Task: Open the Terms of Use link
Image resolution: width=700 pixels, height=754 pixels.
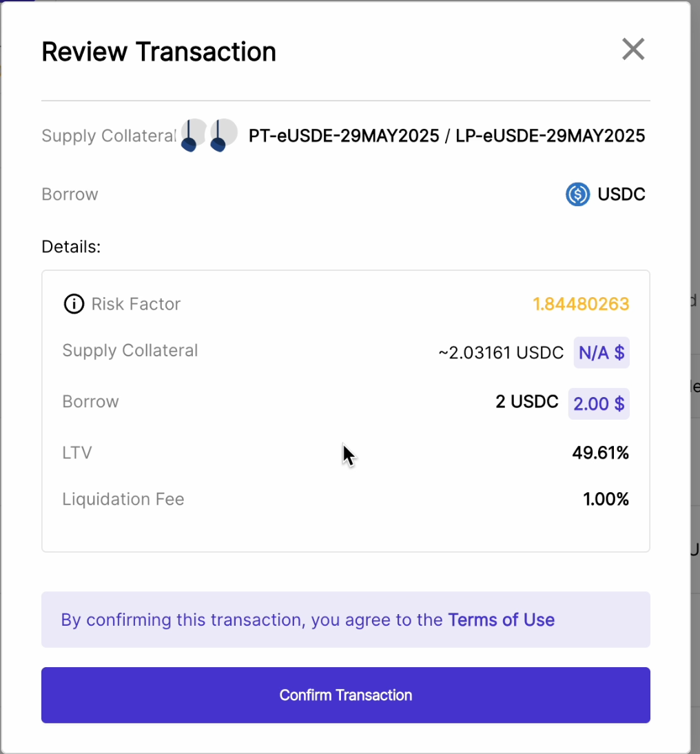Action: tap(501, 620)
